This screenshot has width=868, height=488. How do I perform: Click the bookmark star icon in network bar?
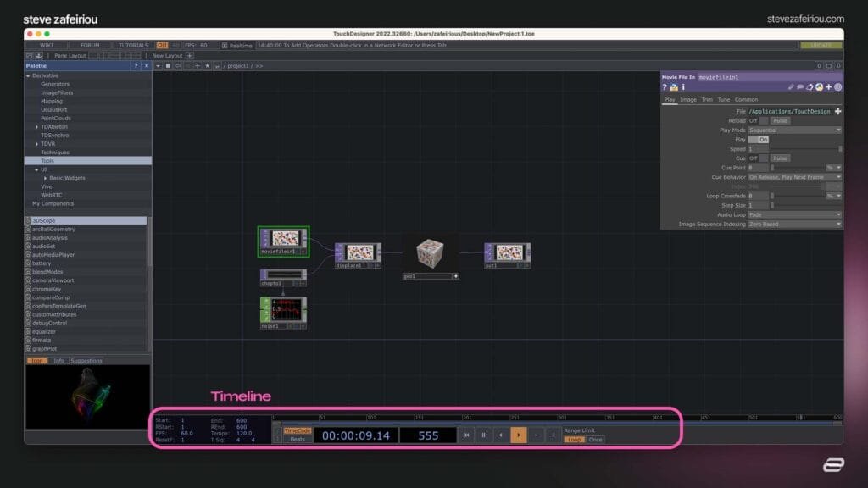pyautogui.click(x=207, y=66)
